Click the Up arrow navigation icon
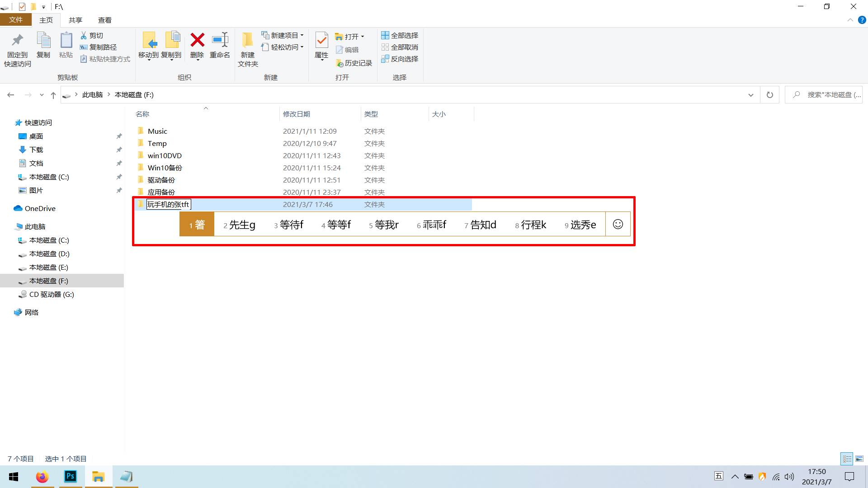 point(53,95)
